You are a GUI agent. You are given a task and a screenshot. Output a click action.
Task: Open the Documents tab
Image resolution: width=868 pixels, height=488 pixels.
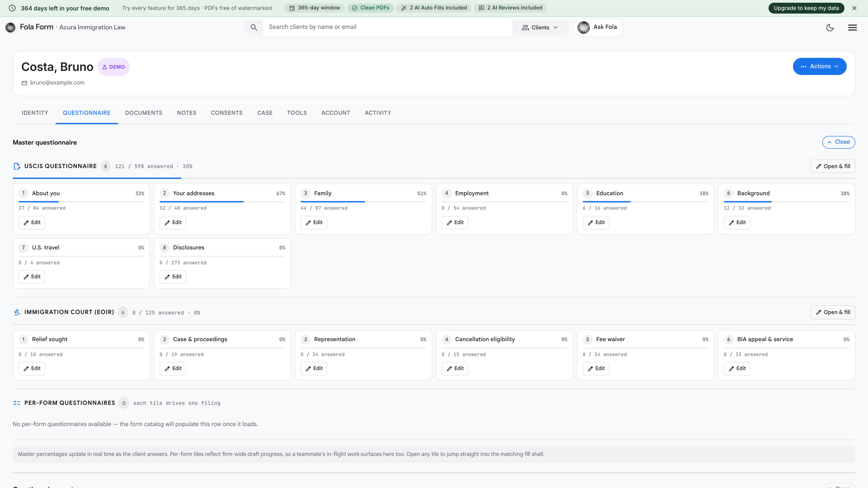[x=144, y=113]
